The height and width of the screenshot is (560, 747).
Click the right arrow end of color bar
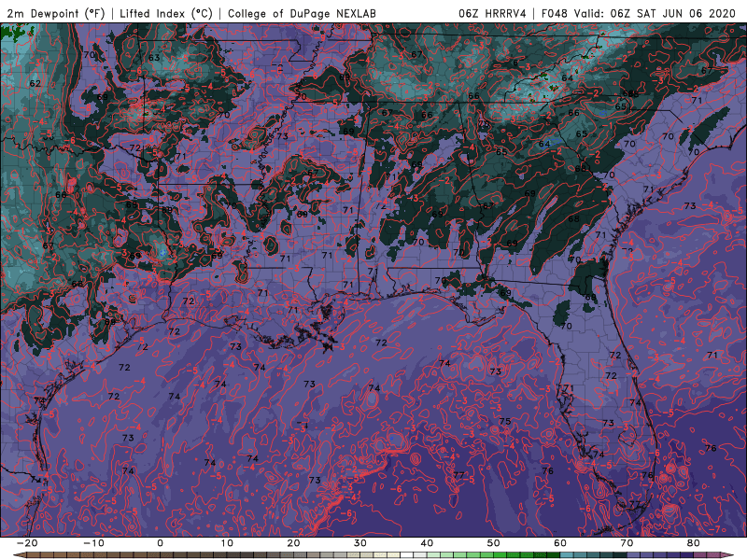(727, 555)
